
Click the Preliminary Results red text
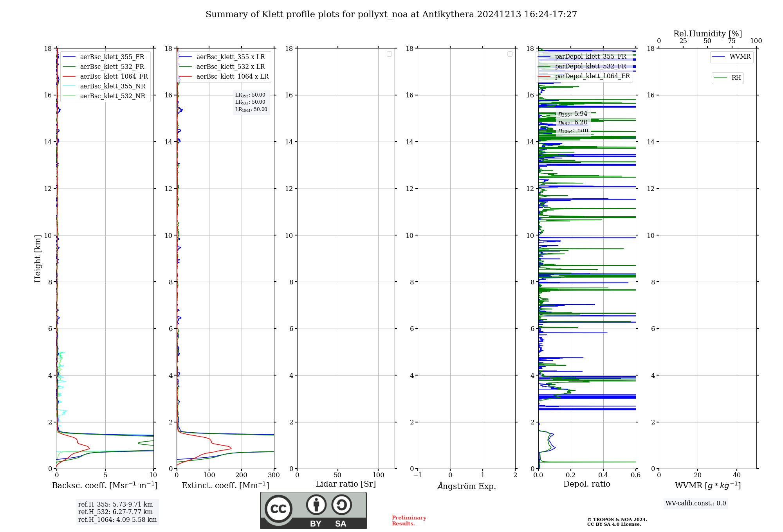point(409,521)
